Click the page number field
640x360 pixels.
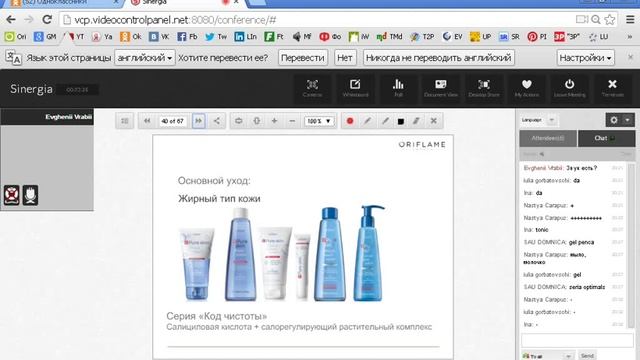(172, 121)
